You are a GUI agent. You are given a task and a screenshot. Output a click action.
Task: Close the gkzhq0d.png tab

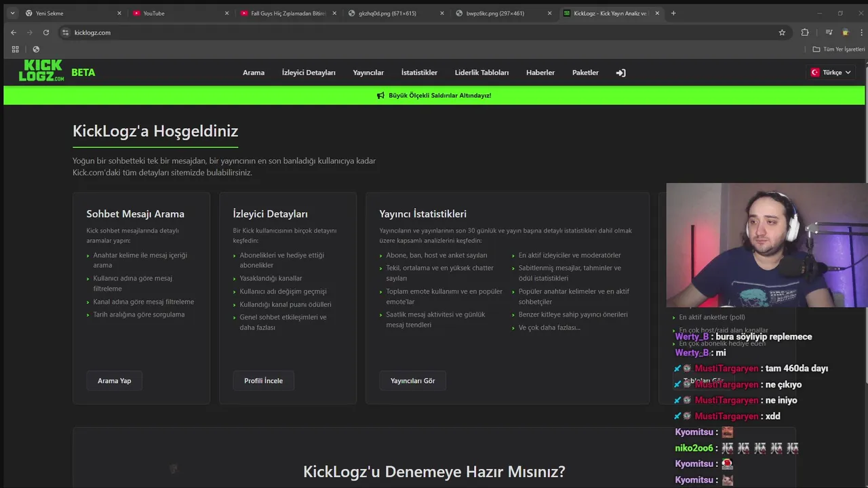442,13
